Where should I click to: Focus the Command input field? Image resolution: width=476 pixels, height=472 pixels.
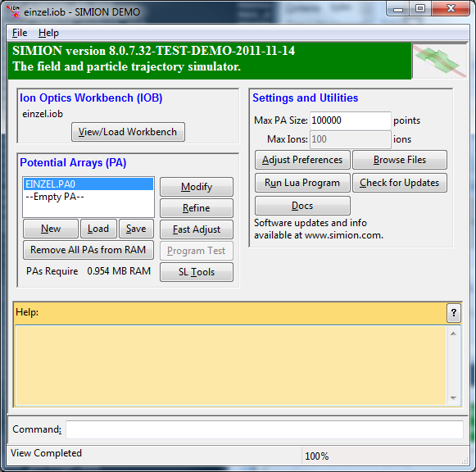pos(265,429)
